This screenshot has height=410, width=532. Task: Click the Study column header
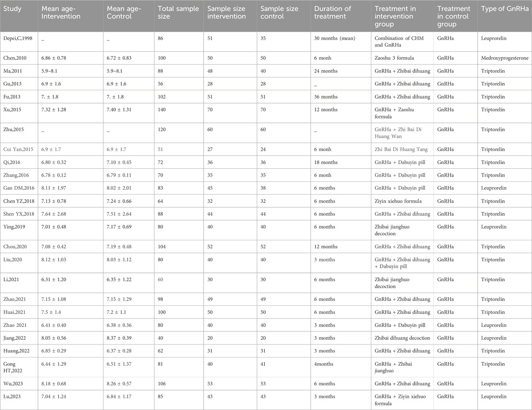click(x=15, y=9)
